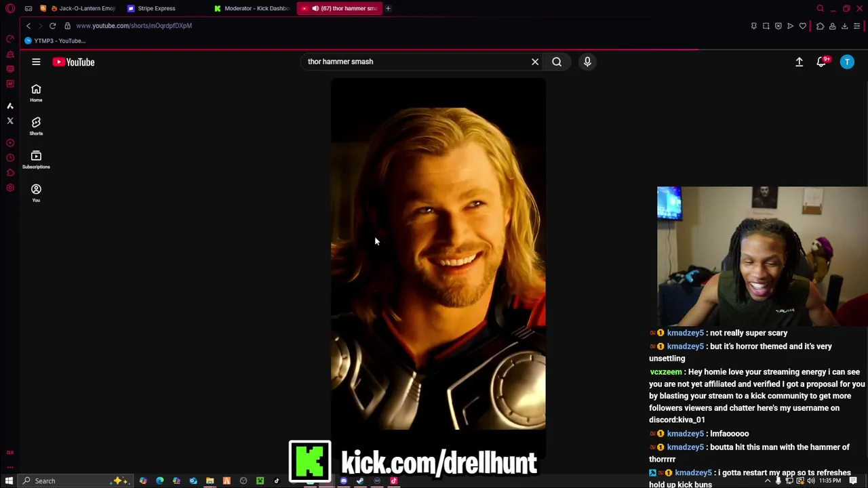Open the ad blocker shield icon
Viewport: 868px width, 488px height.
pyautogui.click(x=778, y=26)
